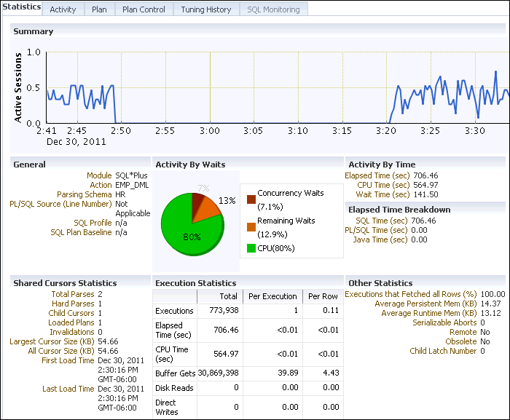Click the orange Remaining Waits legend swatch
Screen dimensions: 510x420
click(251, 227)
